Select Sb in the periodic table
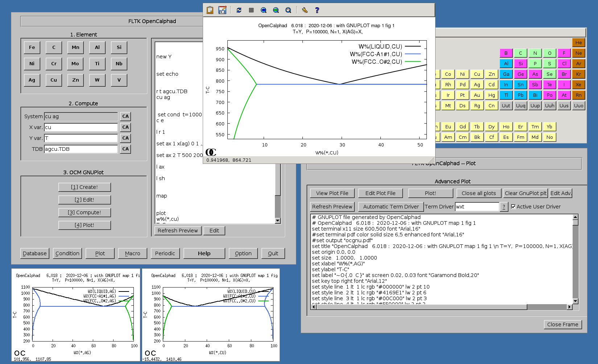The height and width of the screenshot is (364, 598). [535, 85]
